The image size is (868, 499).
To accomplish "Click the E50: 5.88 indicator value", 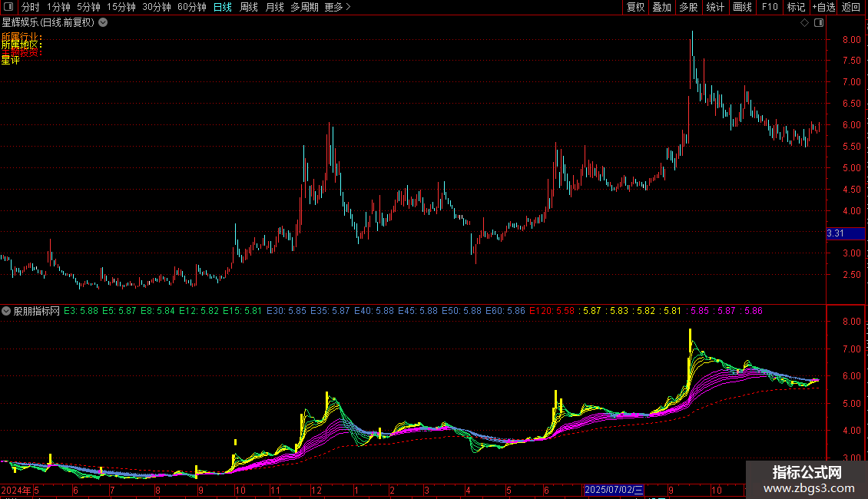I will coord(461,311).
